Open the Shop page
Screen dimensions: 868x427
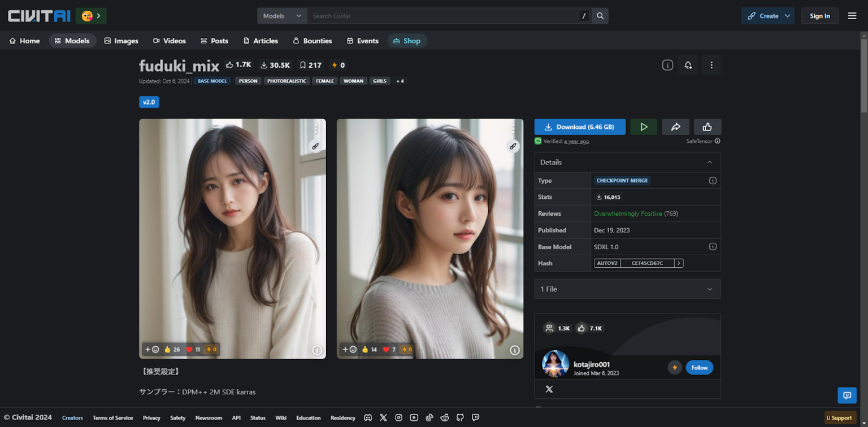tap(407, 41)
